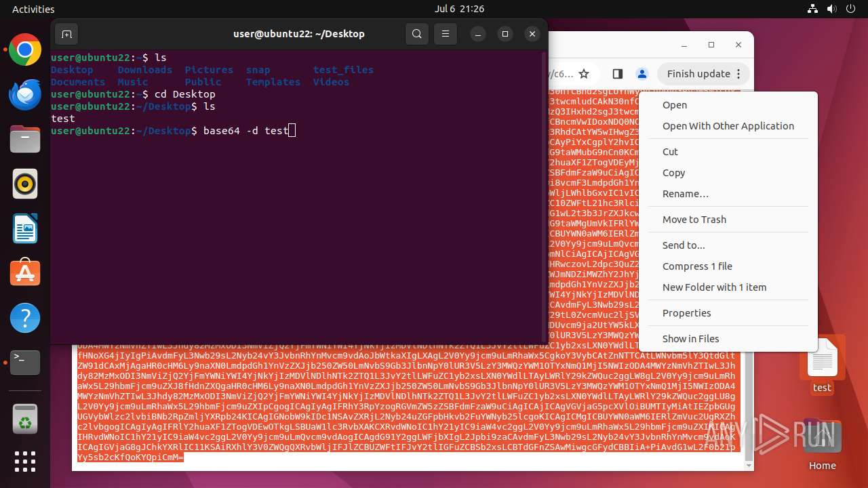This screenshot has height=488, width=868.
Task: Open the Help icon in the dock
Action: click(x=25, y=318)
